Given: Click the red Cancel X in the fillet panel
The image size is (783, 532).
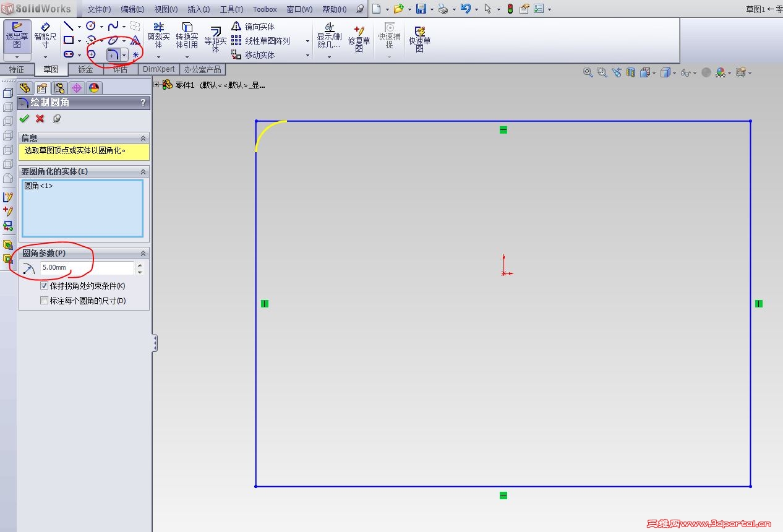Looking at the screenshot, I should click(40, 119).
